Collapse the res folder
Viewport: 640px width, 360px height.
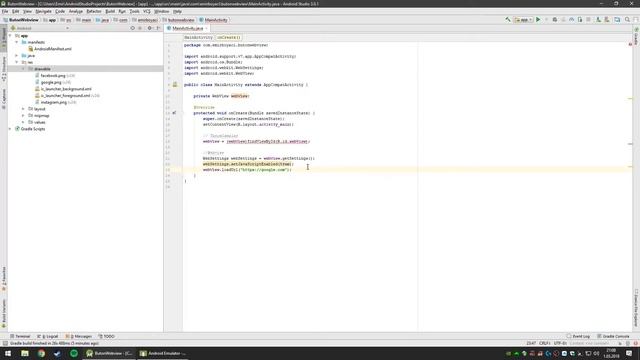(17, 62)
